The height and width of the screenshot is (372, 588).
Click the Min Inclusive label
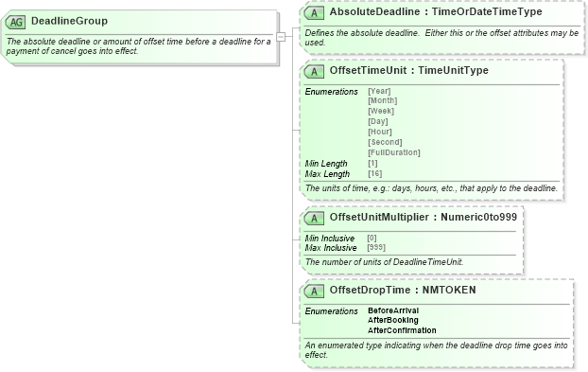330,238
